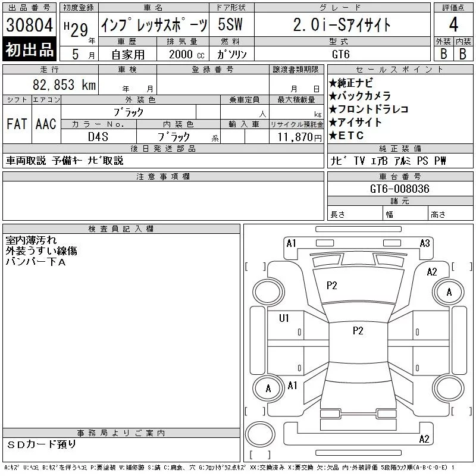Click the ★ETC sales point line

pyautogui.click(x=346, y=136)
